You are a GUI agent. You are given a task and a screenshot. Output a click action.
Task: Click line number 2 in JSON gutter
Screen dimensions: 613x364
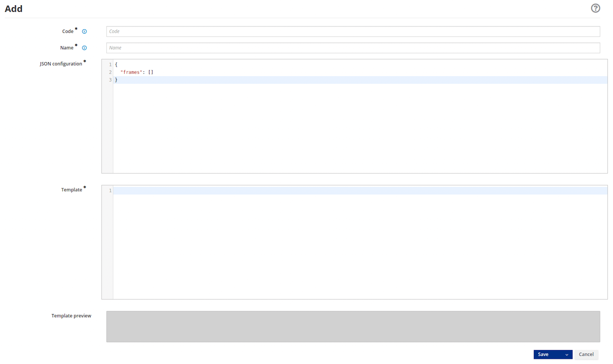tap(110, 72)
